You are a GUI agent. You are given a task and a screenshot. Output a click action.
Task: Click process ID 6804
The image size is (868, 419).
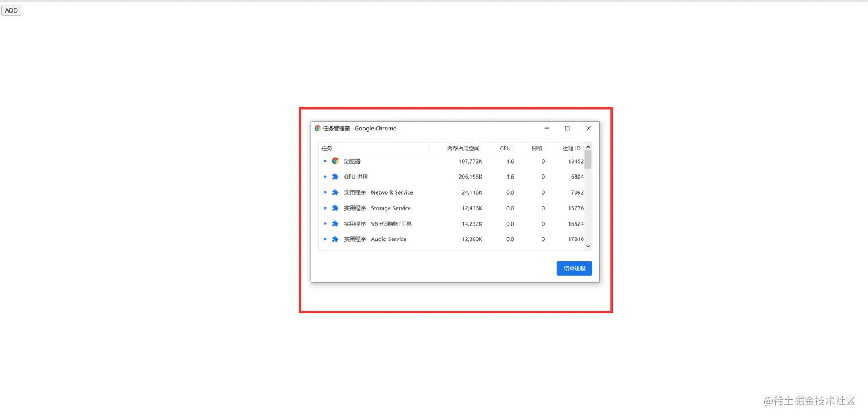pos(578,177)
